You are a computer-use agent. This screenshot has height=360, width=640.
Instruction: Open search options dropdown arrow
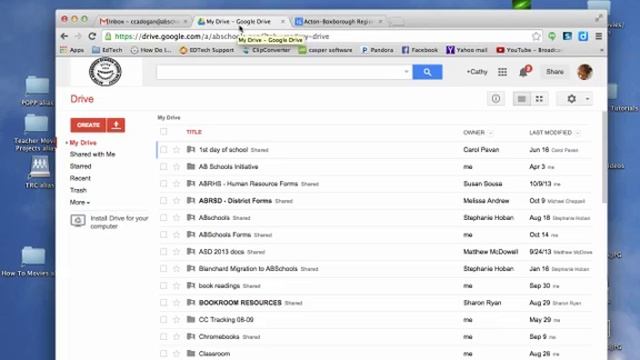point(406,72)
